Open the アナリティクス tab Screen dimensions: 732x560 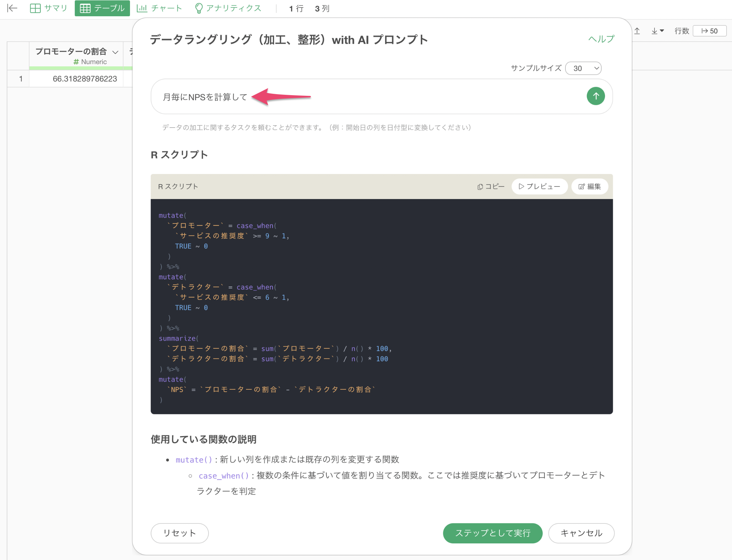[228, 8]
